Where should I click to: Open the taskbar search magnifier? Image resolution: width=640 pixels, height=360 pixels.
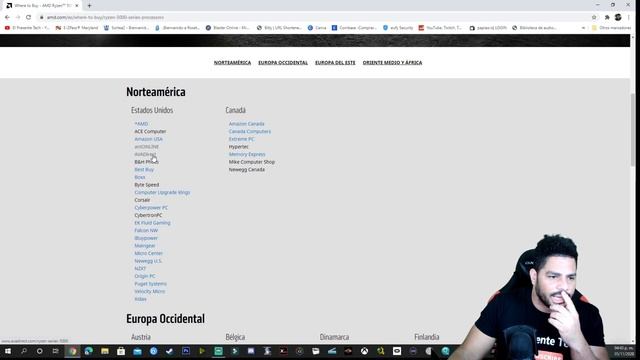pyautogui.click(x=24, y=351)
